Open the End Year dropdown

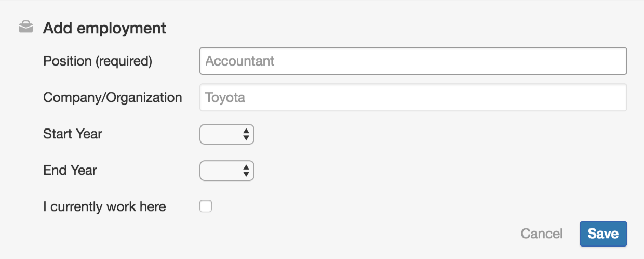click(227, 170)
